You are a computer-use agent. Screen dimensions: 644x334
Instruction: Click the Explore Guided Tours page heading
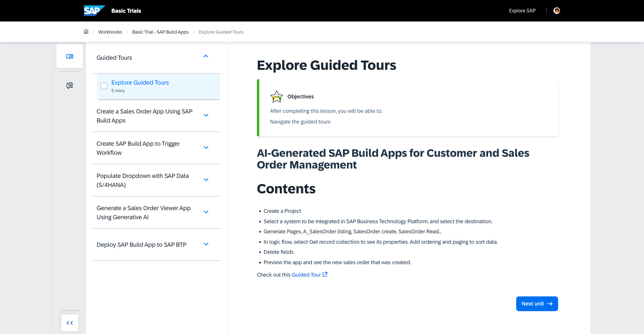pyautogui.click(x=326, y=65)
